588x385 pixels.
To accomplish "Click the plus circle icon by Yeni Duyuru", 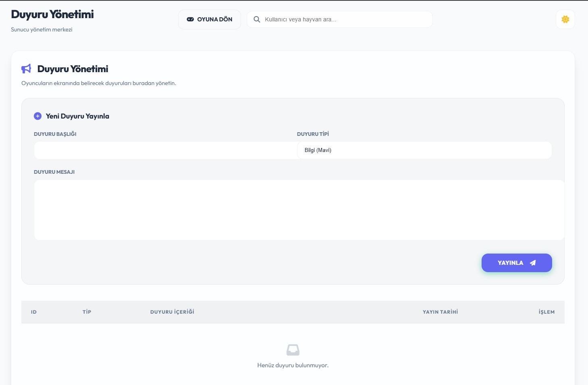I will point(37,116).
